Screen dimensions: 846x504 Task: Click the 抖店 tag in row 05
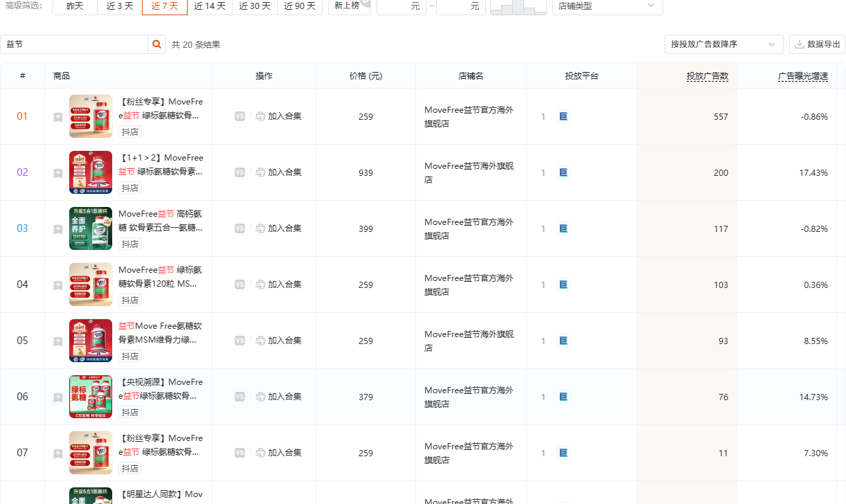click(x=130, y=357)
